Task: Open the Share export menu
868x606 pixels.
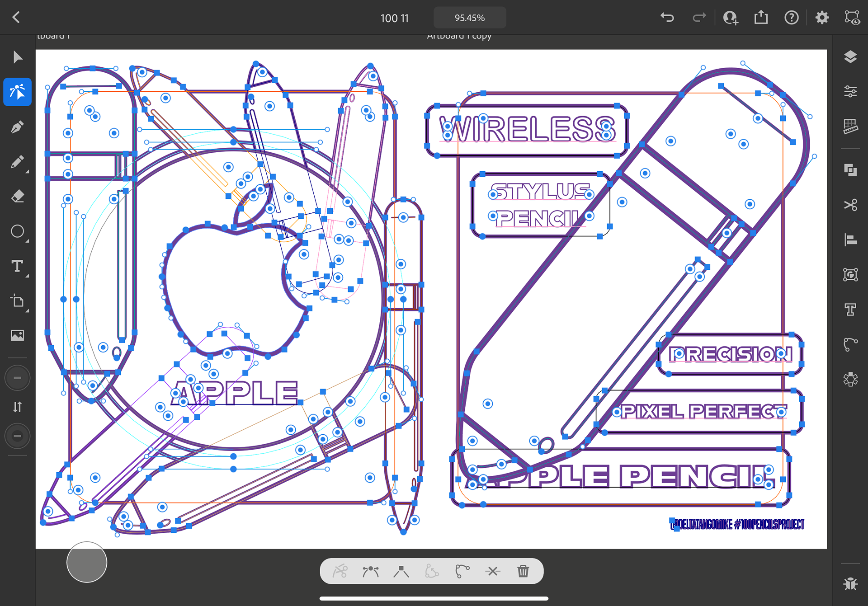Action: tap(761, 18)
